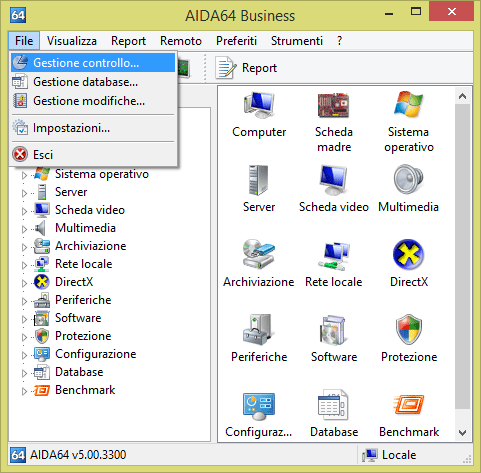Image resolution: width=481 pixels, height=473 pixels.
Task: Select Configurazione in the tree
Action: [x=96, y=354]
